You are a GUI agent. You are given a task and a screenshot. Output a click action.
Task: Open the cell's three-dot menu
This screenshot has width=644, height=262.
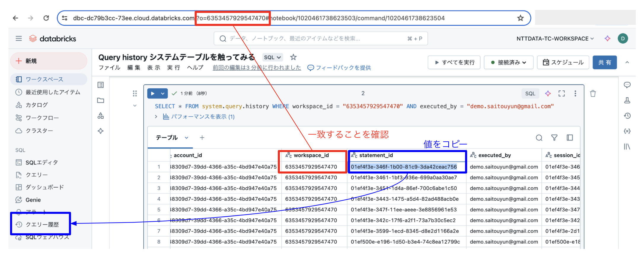click(575, 93)
